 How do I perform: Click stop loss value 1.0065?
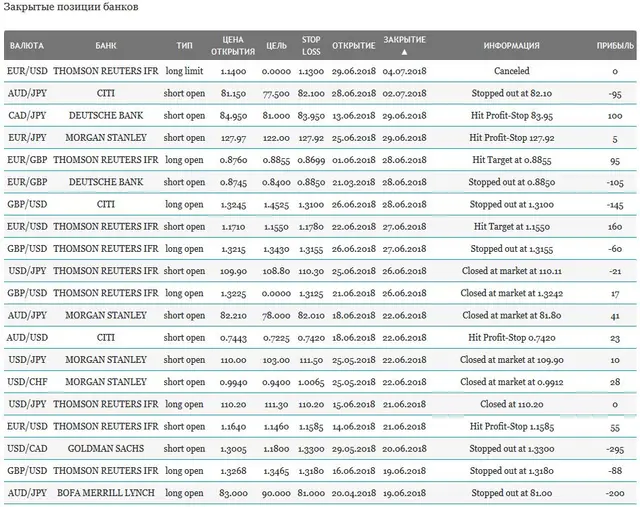pyautogui.click(x=311, y=382)
